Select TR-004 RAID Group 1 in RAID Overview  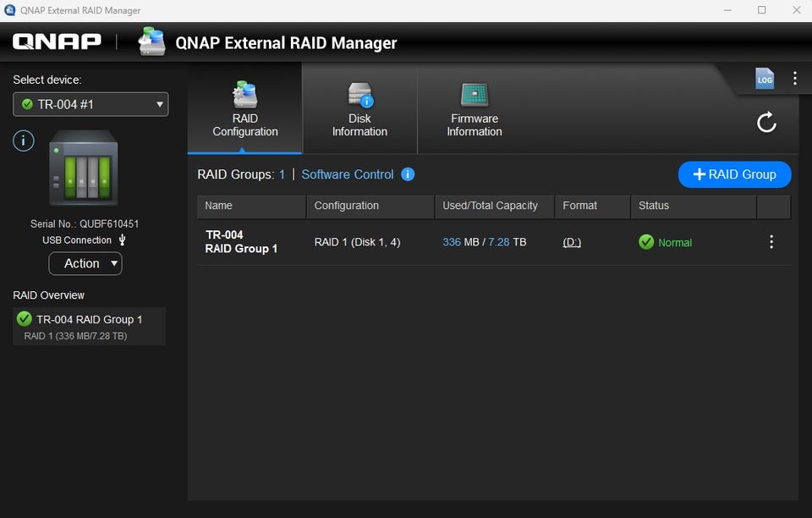point(89,327)
